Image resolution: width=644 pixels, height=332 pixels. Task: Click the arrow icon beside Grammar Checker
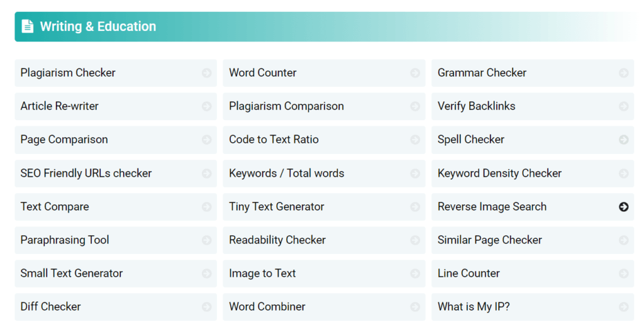623,73
